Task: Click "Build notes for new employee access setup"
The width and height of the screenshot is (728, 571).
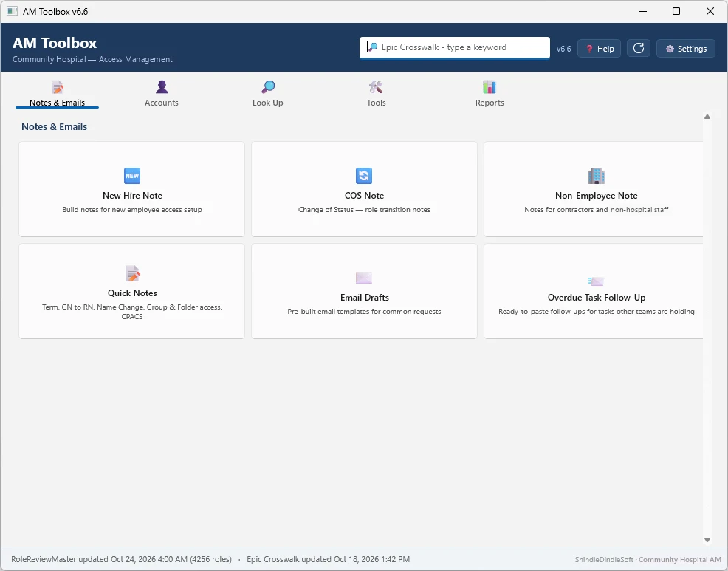Action: 132,210
